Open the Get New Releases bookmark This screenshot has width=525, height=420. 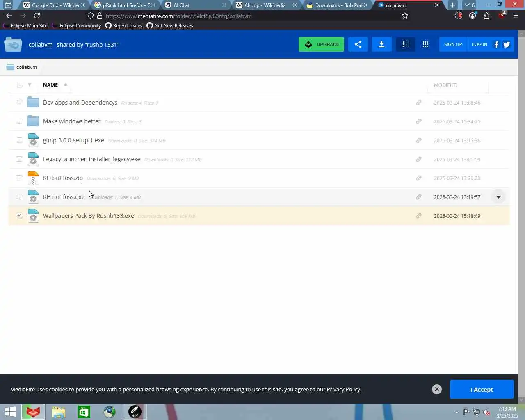170,25
